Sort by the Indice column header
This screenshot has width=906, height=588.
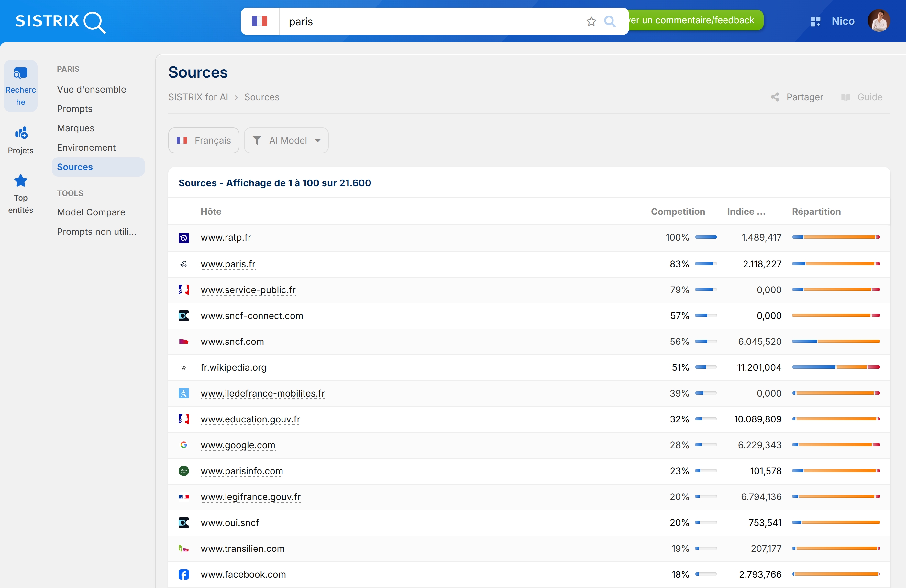pyautogui.click(x=746, y=212)
